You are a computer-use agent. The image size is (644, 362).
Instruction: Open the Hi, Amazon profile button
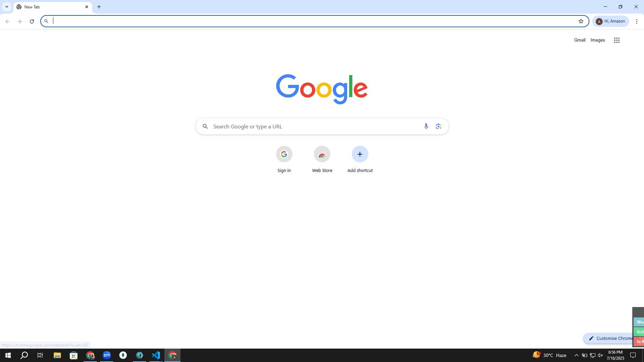click(611, 21)
